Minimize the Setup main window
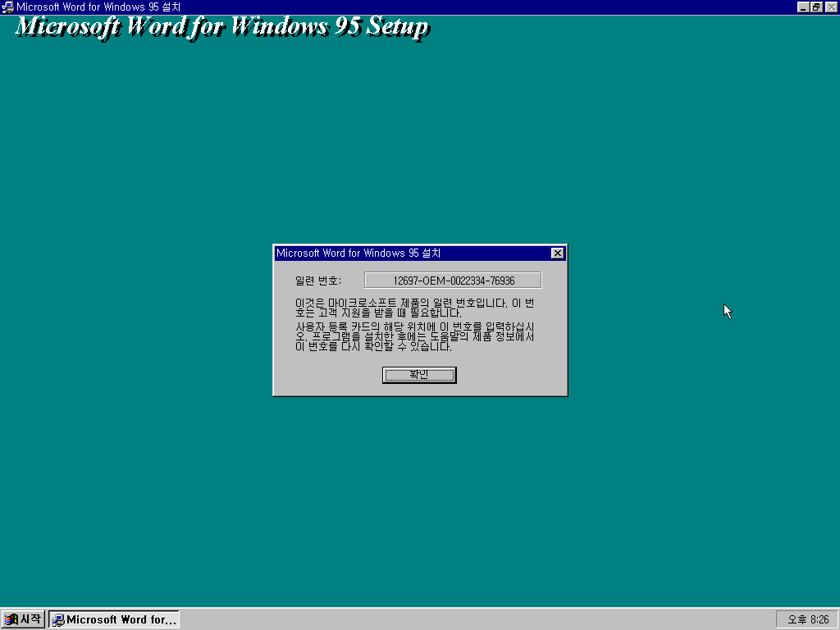 click(802, 7)
